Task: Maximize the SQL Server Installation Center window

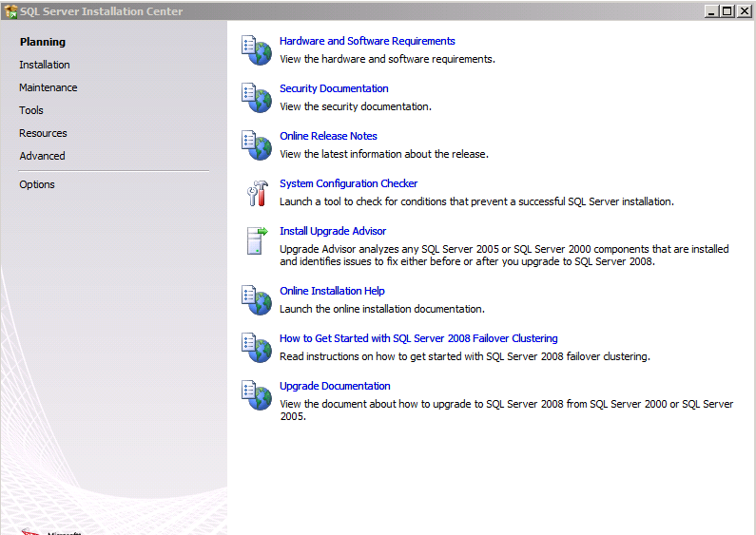Action: pos(727,11)
